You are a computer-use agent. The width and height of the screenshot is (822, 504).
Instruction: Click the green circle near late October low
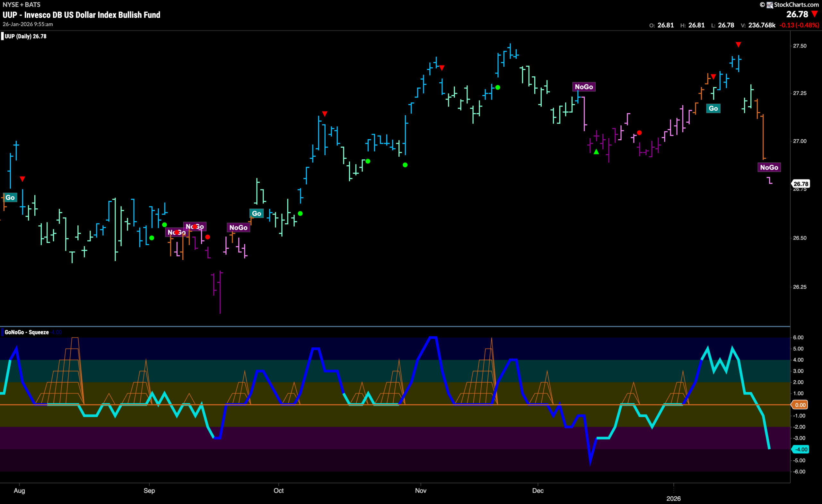click(405, 165)
